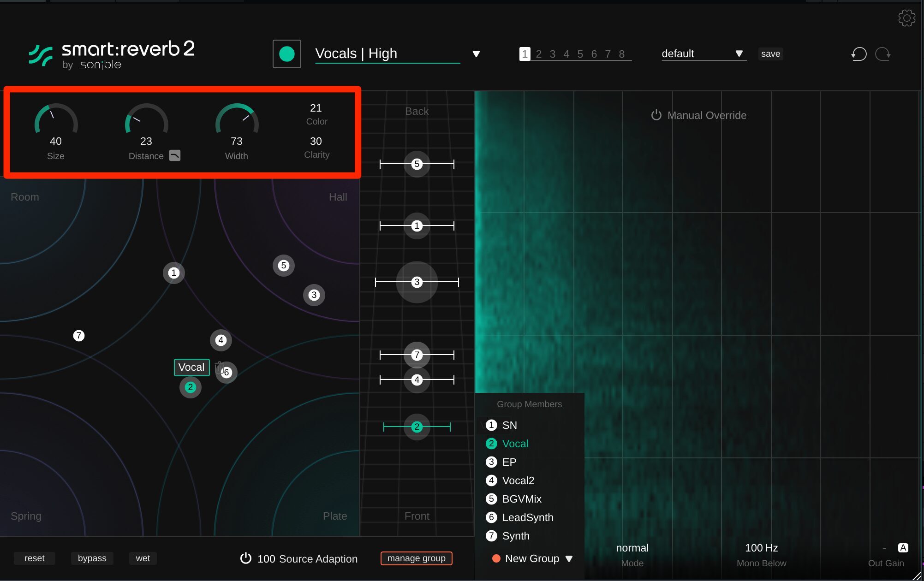Select Vocal in Group Members list
This screenshot has height=581, width=924.
tap(507, 444)
